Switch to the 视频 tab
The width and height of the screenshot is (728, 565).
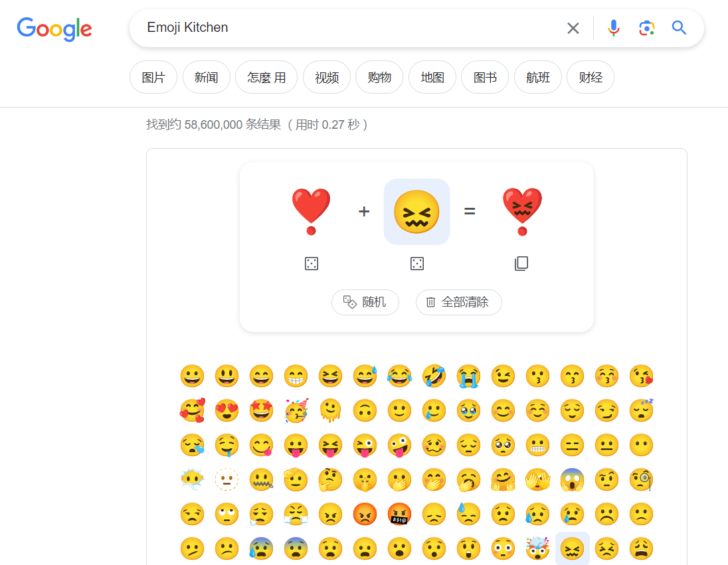click(326, 77)
